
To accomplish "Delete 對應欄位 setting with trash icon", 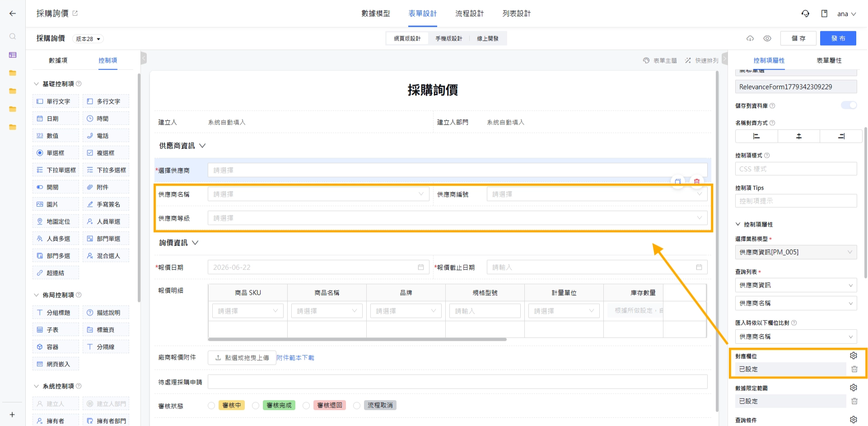I will click(854, 369).
